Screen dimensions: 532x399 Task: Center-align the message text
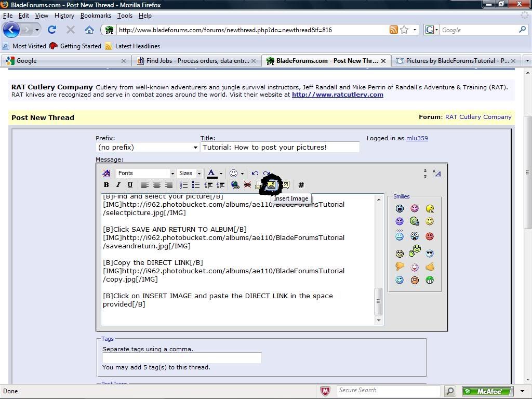[156, 185]
